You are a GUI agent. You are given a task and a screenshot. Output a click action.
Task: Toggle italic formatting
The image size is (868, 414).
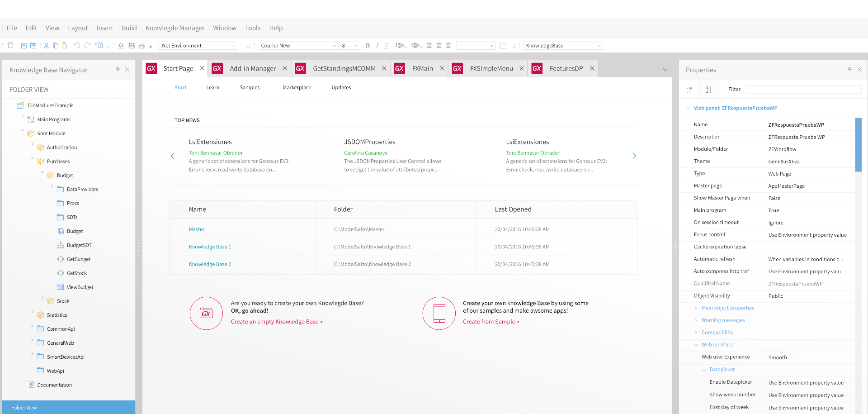[x=377, y=46]
